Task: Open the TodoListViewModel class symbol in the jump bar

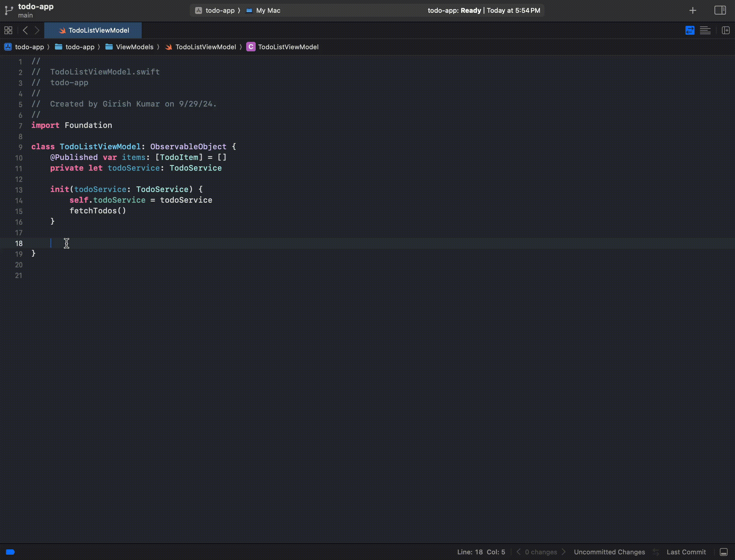Action: tap(287, 47)
